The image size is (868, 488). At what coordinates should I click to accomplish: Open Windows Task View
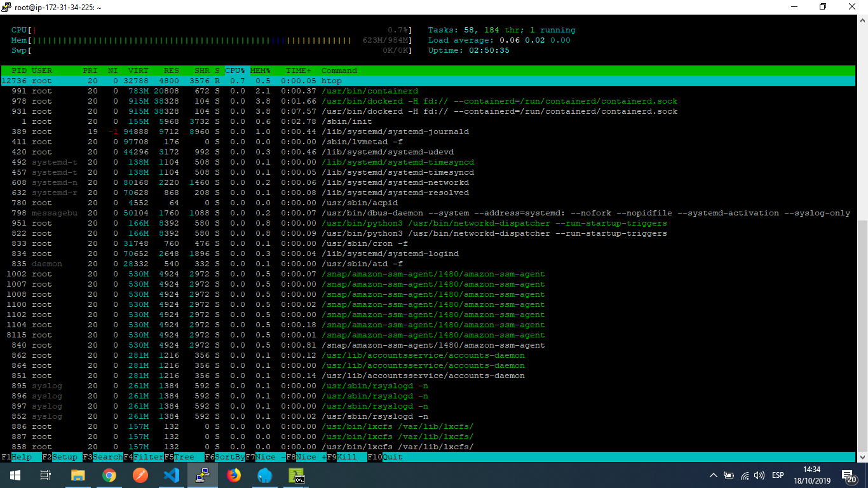click(46, 475)
